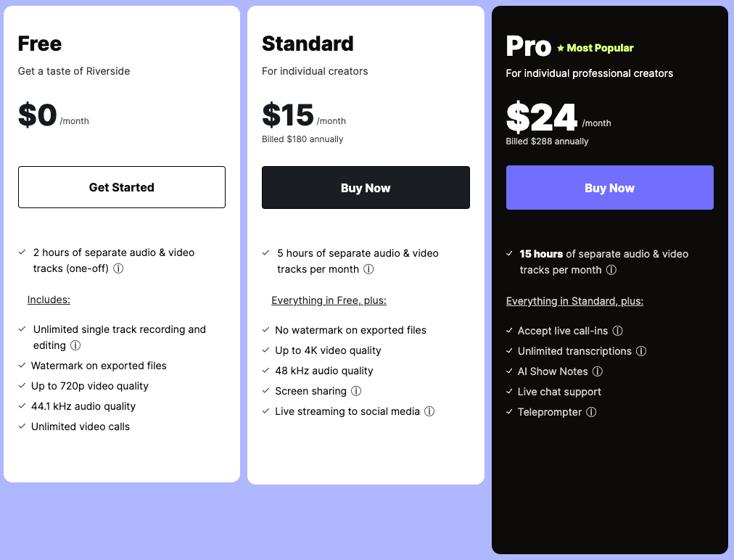Click info icon beside Standard 5 hours tracks per month

(368, 269)
